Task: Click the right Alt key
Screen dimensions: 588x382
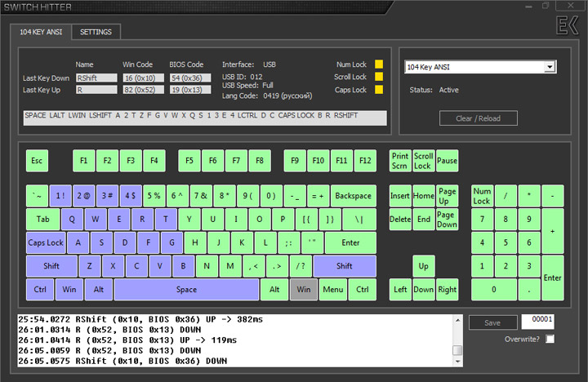Action: click(274, 290)
